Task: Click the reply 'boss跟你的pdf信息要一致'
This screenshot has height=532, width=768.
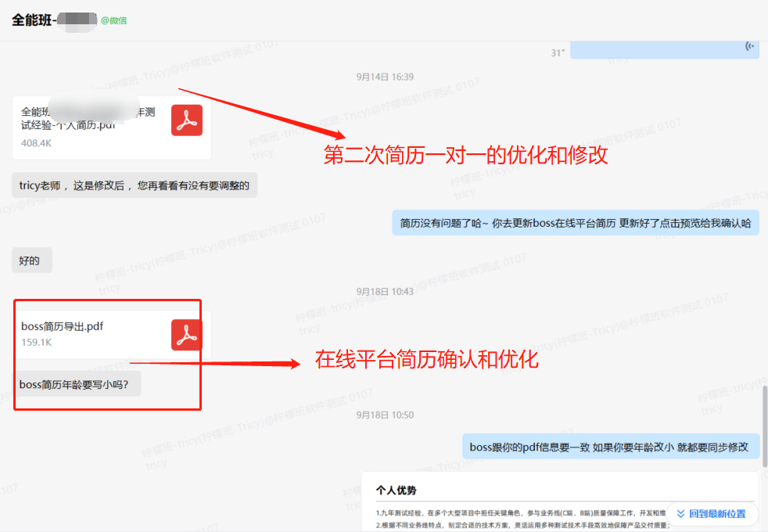Action: [609, 447]
